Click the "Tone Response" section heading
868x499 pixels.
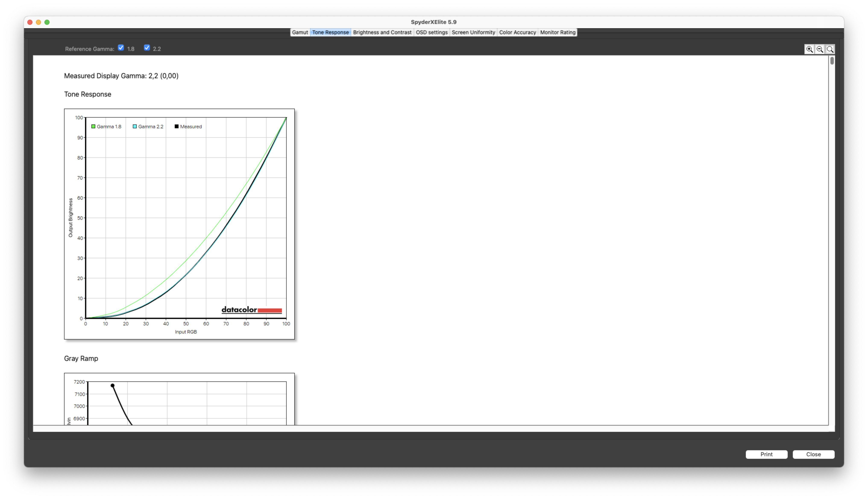pos(88,94)
